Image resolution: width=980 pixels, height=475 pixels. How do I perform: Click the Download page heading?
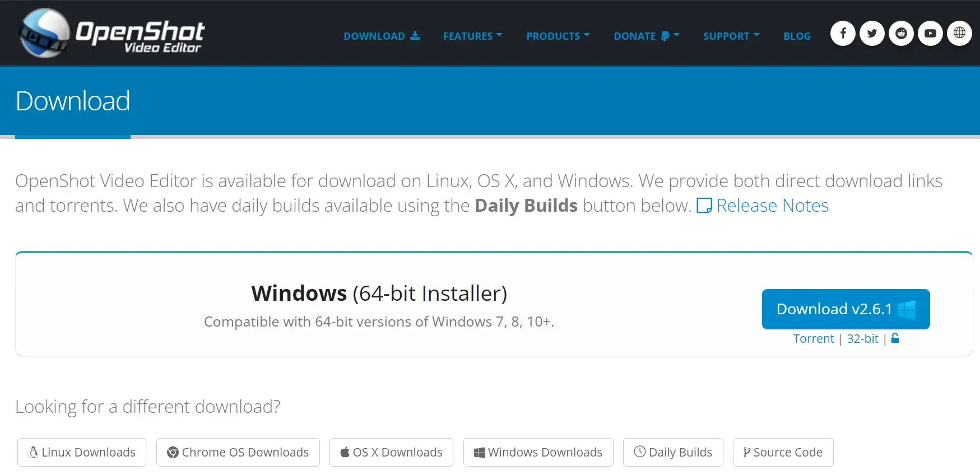tap(73, 101)
